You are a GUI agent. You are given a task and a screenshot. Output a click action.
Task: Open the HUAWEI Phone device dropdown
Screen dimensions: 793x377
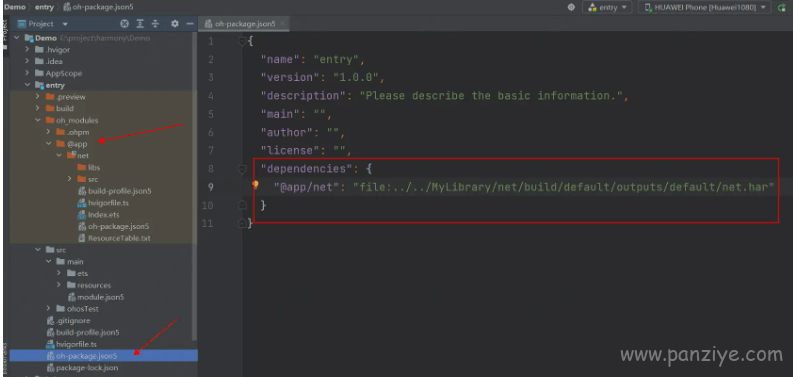pos(704,7)
